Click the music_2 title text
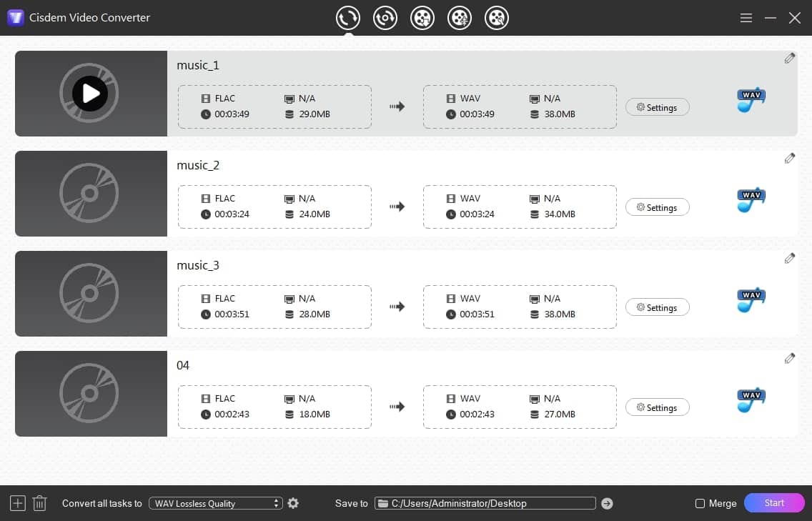Viewport: 812px width, 521px height. tap(198, 165)
